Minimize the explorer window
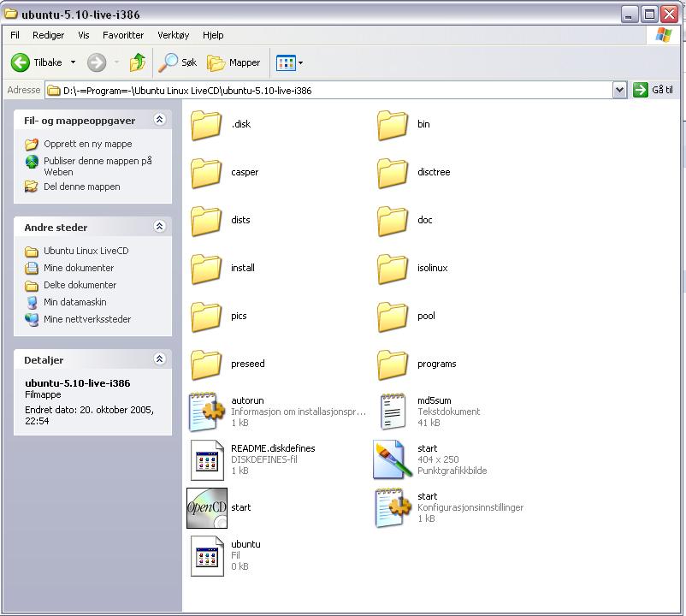The width and height of the screenshot is (686, 616). (629, 15)
